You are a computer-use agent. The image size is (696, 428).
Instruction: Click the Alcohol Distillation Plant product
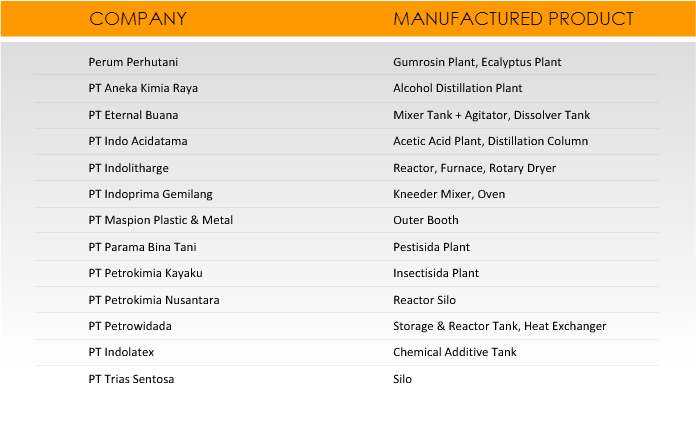coord(458,88)
